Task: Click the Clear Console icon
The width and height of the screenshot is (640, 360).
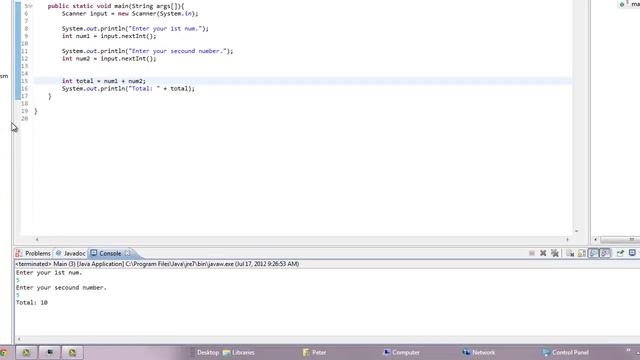Action: click(570, 253)
